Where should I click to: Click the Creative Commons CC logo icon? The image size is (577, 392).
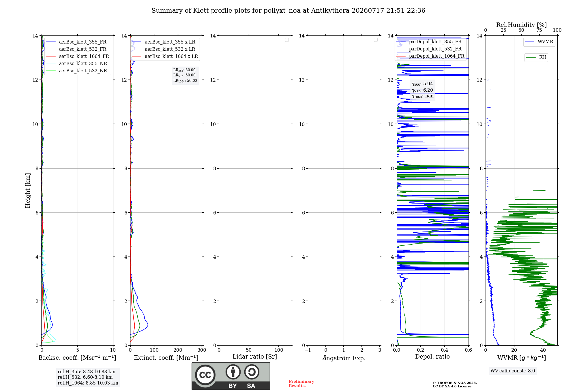coord(205,375)
